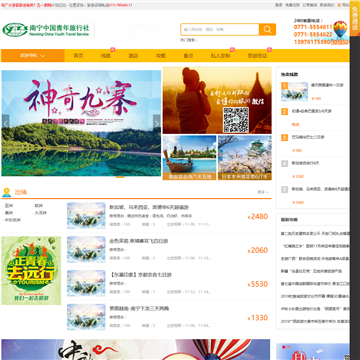Click thumbnail of the ¥2480 tour listing
This screenshot has height=360, width=360.
[x=86, y=216]
